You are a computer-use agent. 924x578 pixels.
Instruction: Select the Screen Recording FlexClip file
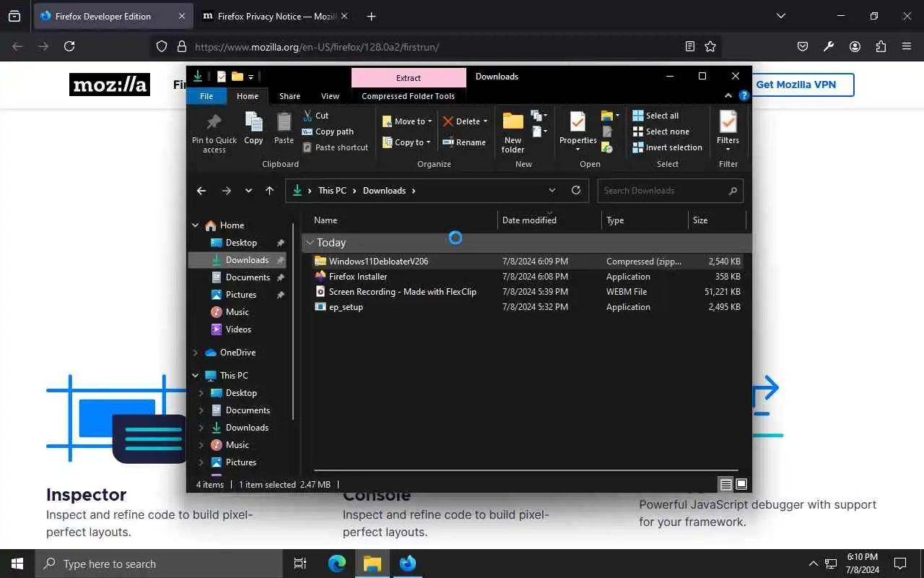click(x=528, y=292)
